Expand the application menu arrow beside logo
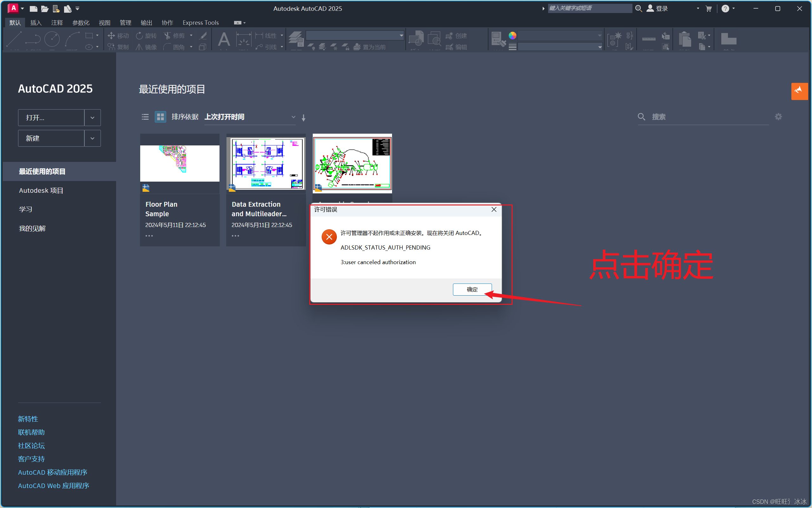Screen dimensions: 812x508 click(23, 8)
